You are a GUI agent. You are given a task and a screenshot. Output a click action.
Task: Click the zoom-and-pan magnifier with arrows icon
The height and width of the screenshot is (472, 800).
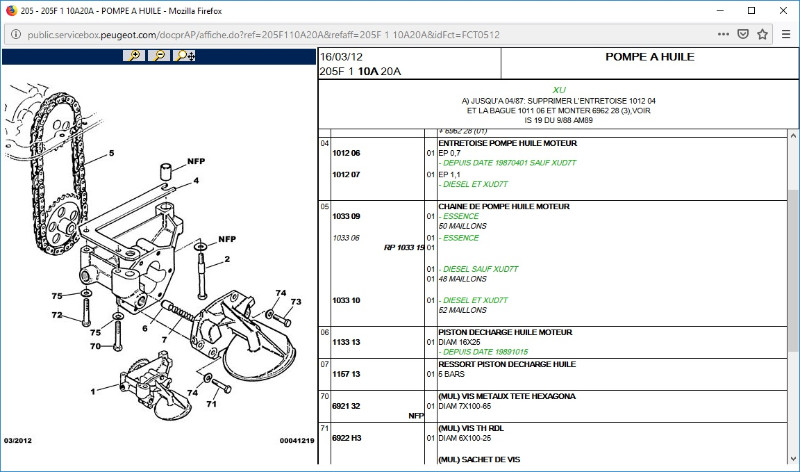[185, 56]
